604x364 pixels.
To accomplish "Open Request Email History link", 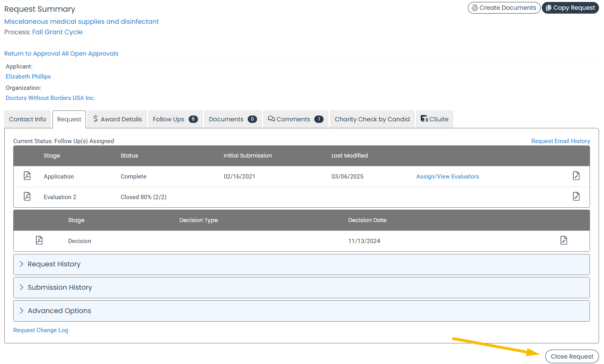I will [x=560, y=141].
